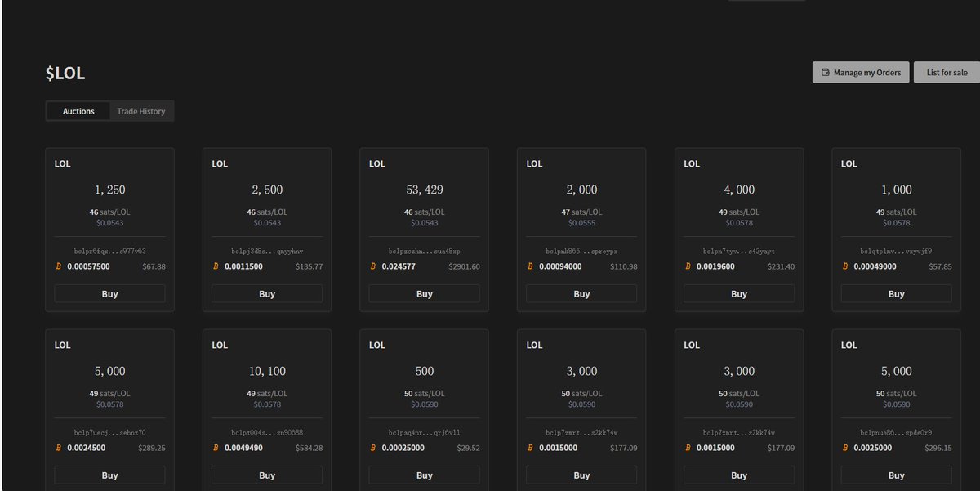Click the Bitcoin icon beside 0.00025000
Image resolution: width=980 pixels, height=491 pixels.
[372, 448]
